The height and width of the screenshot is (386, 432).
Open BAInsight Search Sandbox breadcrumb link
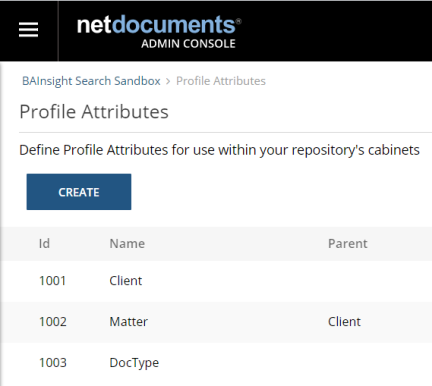point(91,81)
